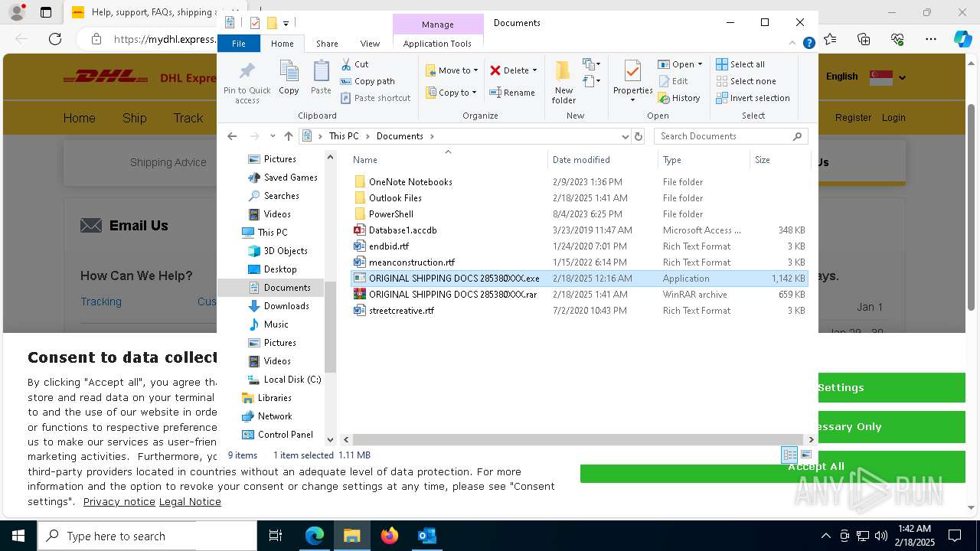Expand the address bar history dropdown
This screenshot has width=980, height=551.
(x=626, y=136)
